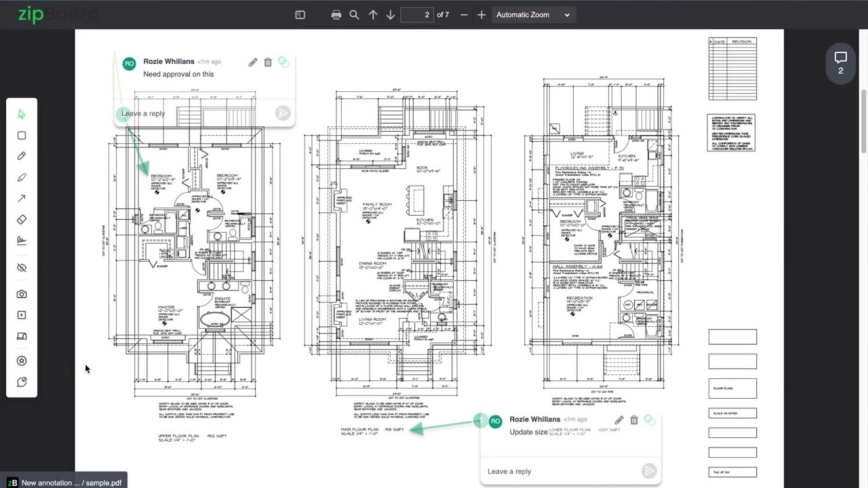Toggle the PDF sidebar panel
The height and width of the screenshot is (488, 868).
point(300,15)
